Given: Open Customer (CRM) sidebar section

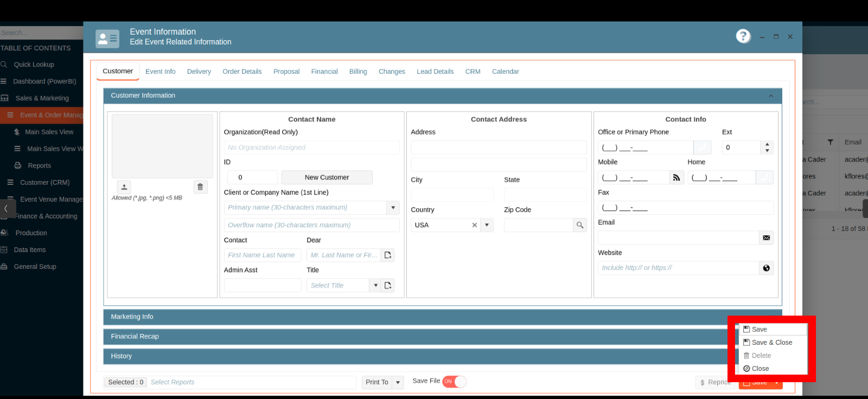Looking at the screenshot, I should point(44,182).
